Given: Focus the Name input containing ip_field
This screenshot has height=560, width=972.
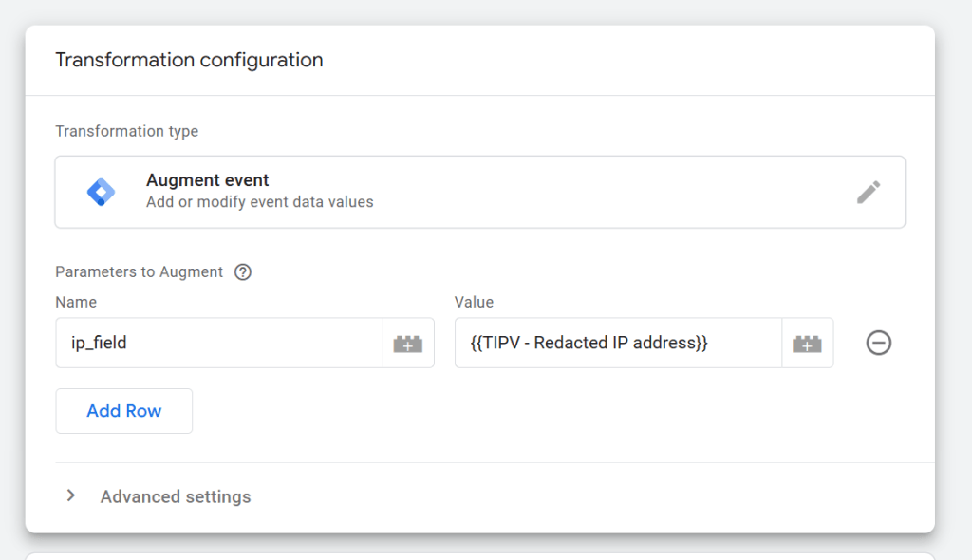Looking at the screenshot, I should (218, 343).
